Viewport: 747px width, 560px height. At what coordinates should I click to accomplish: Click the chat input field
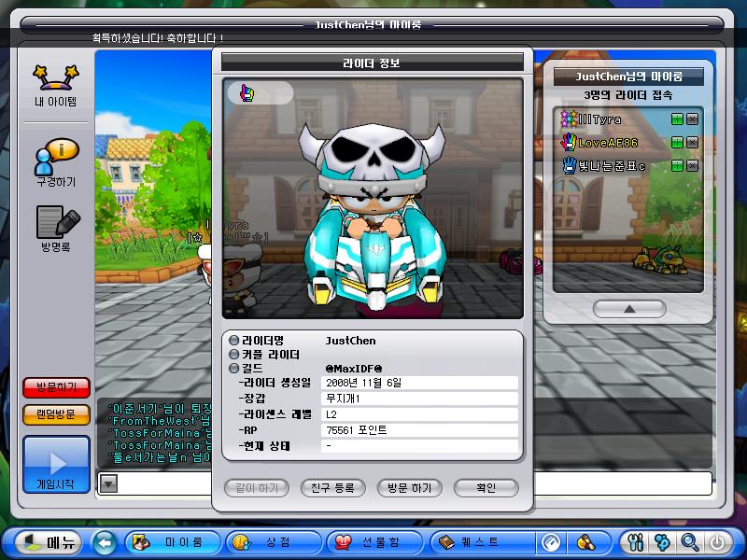pos(405,484)
